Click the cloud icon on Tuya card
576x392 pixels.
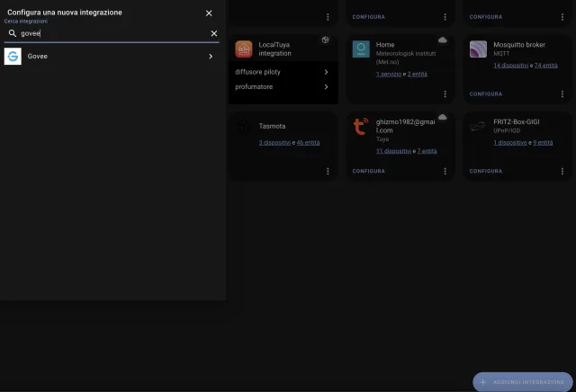tap(442, 117)
